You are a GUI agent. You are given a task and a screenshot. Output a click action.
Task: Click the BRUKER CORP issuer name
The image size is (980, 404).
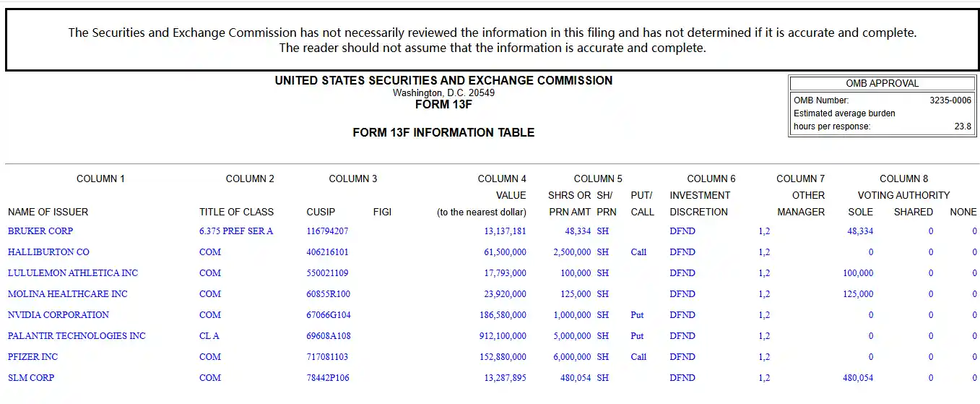40,231
